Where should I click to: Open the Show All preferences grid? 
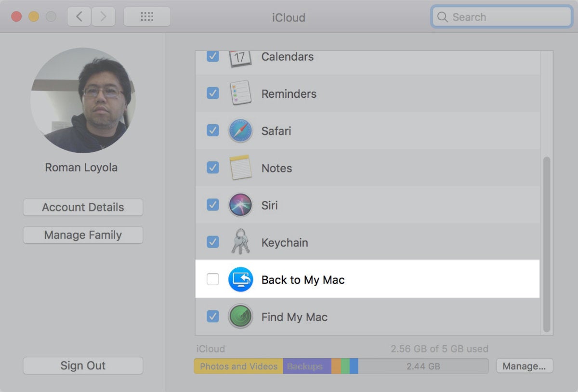tap(147, 16)
